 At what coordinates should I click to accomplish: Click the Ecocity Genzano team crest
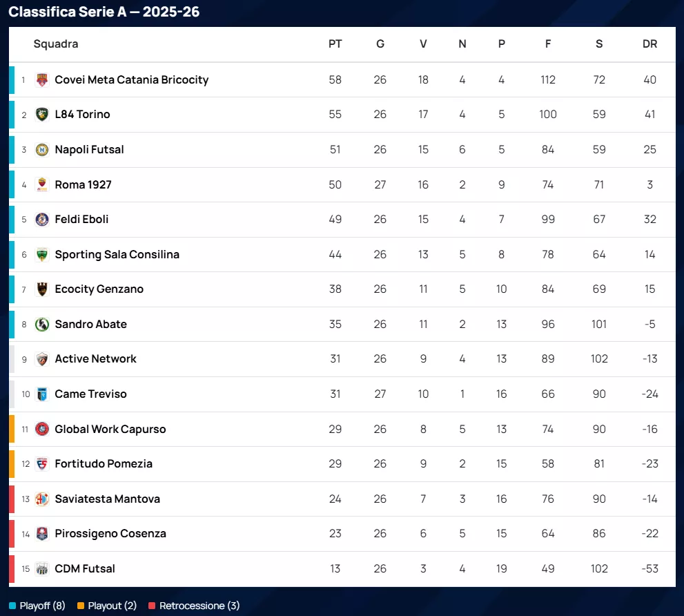[42, 289]
